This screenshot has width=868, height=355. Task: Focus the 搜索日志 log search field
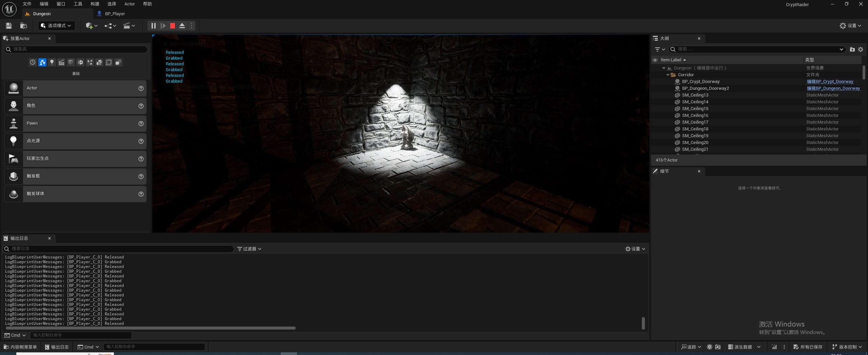click(119, 249)
